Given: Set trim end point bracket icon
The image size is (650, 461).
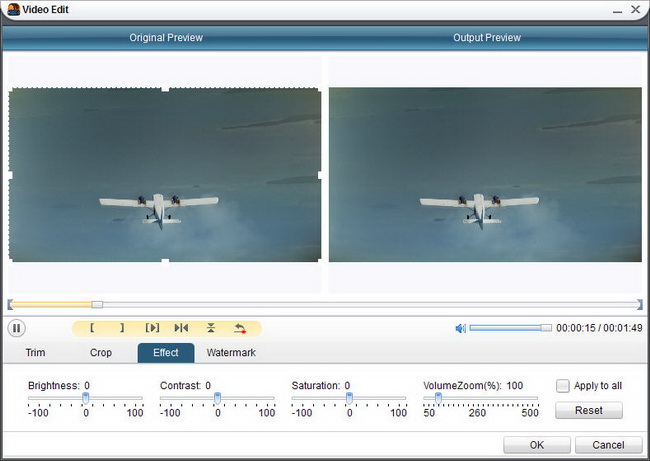Looking at the screenshot, I should [122, 328].
